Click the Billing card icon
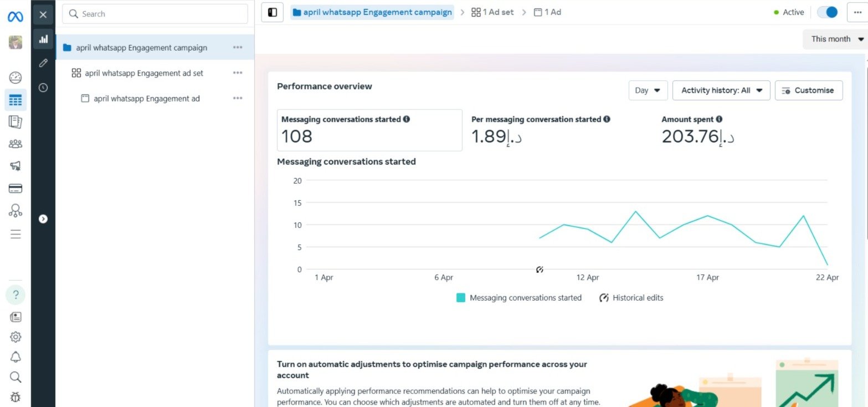 point(16,189)
